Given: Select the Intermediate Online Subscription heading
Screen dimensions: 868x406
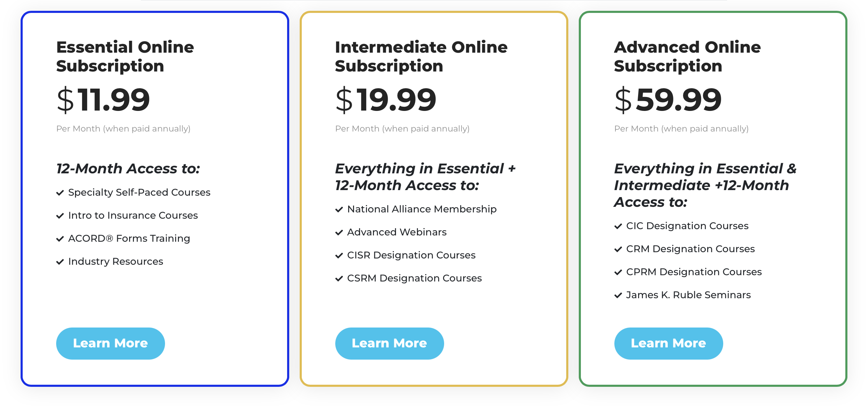Looking at the screenshot, I should [x=421, y=57].
